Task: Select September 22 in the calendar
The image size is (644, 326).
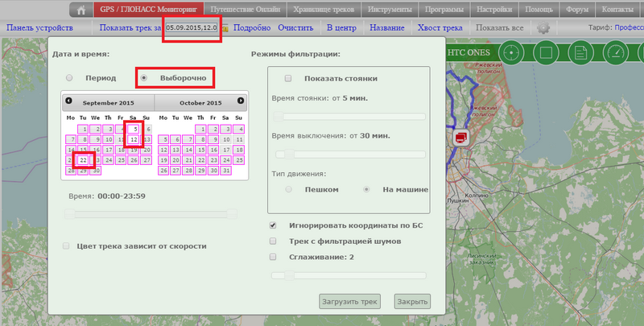Action: click(x=83, y=160)
